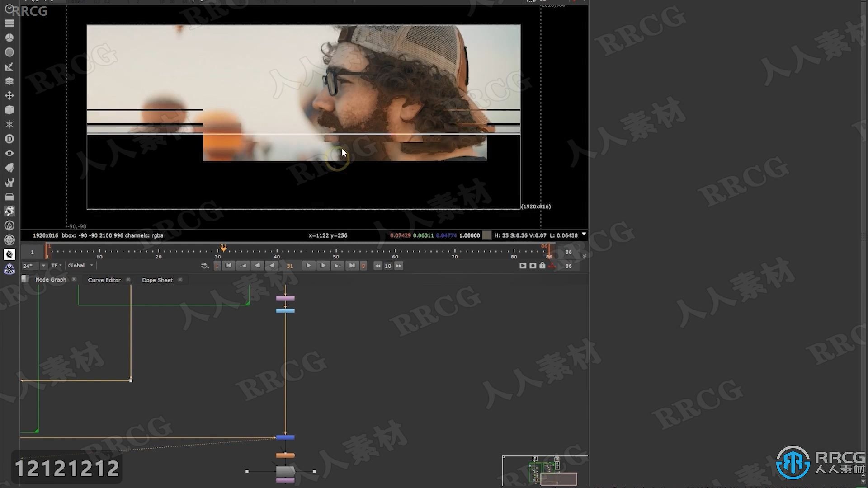Step back one frame

(257, 266)
